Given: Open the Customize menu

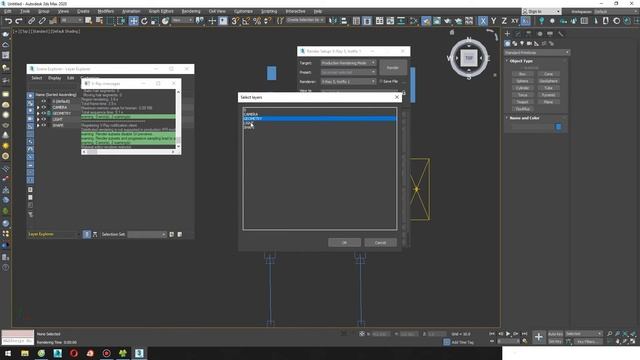Looking at the screenshot, I should click(x=243, y=11).
